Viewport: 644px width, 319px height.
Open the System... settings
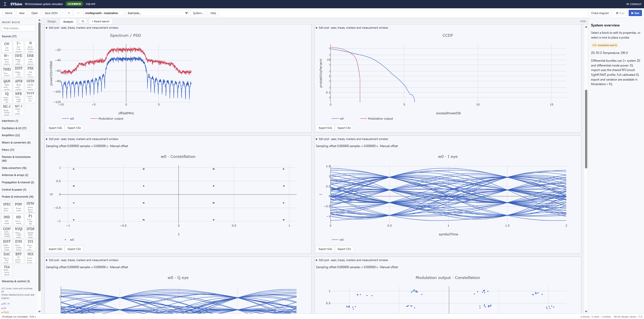[198, 13]
